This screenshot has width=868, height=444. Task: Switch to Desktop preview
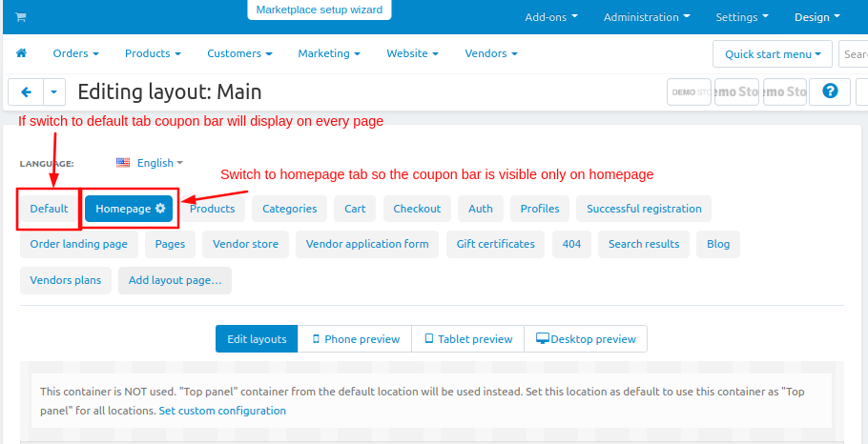coord(586,339)
